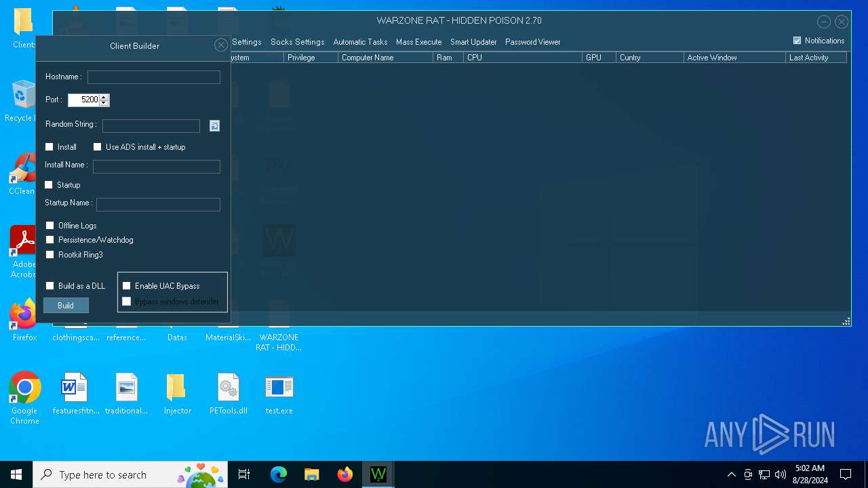Image resolution: width=868 pixels, height=488 pixels.
Task: Click the Random String input field
Action: (x=151, y=126)
